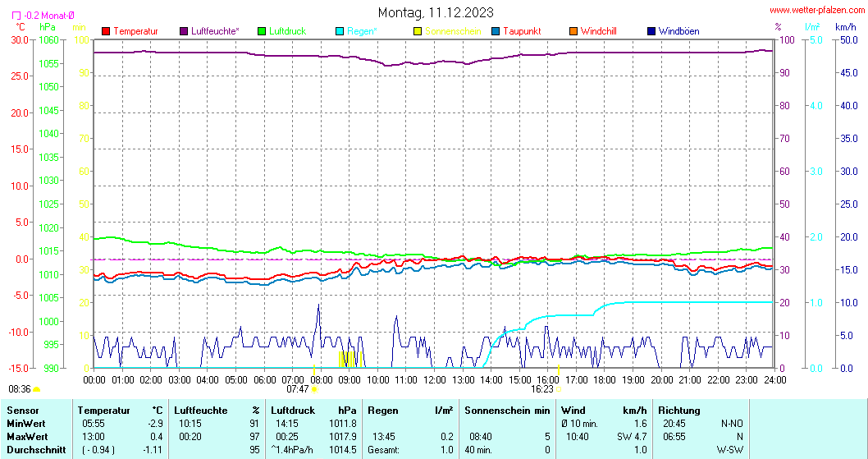Click the Sensor column header

point(23,411)
